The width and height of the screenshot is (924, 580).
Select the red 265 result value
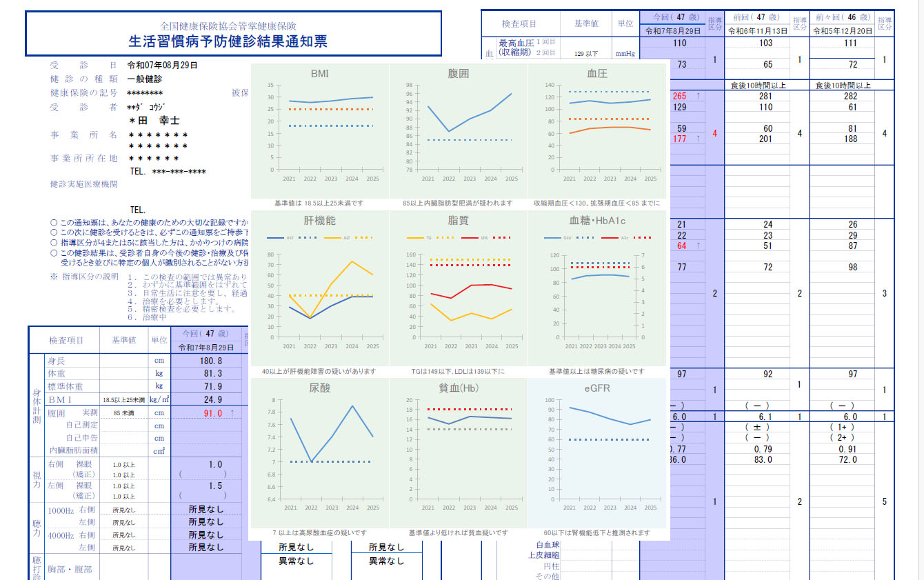pyautogui.click(x=679, y=96)
